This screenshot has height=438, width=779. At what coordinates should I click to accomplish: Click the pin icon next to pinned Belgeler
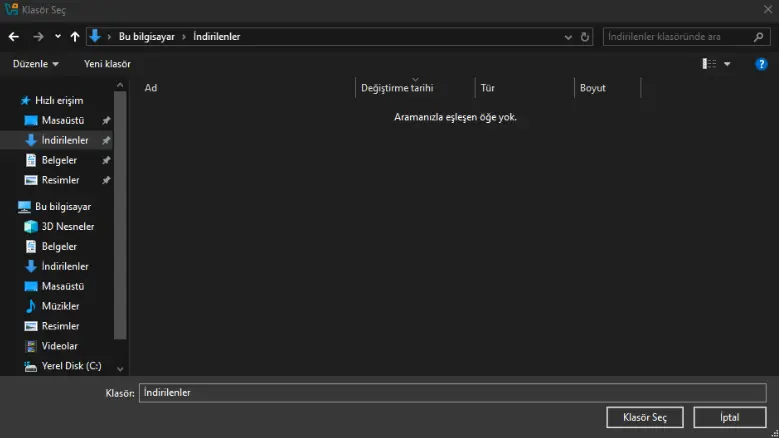[x=106, y=160]
